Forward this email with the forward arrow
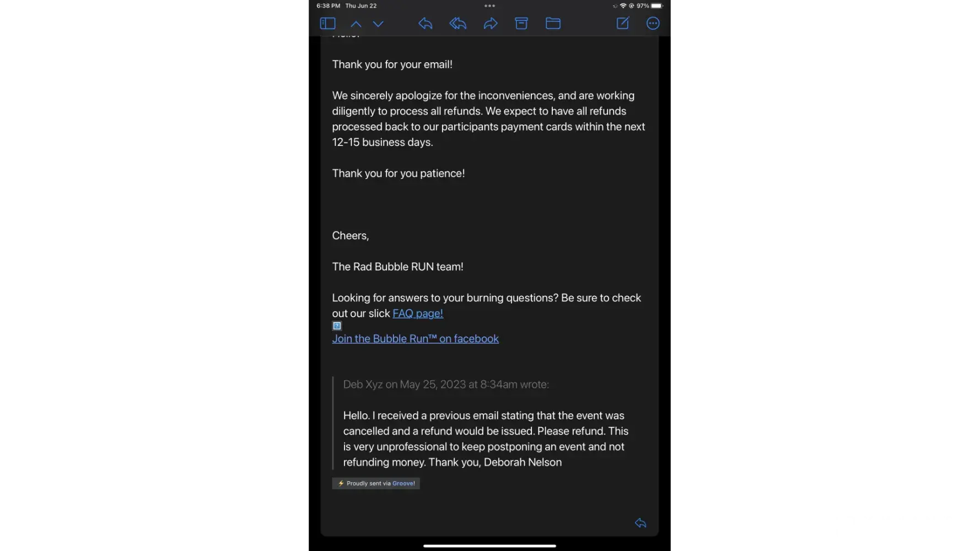This screenshot has width=980, height=551. point(491,23)
